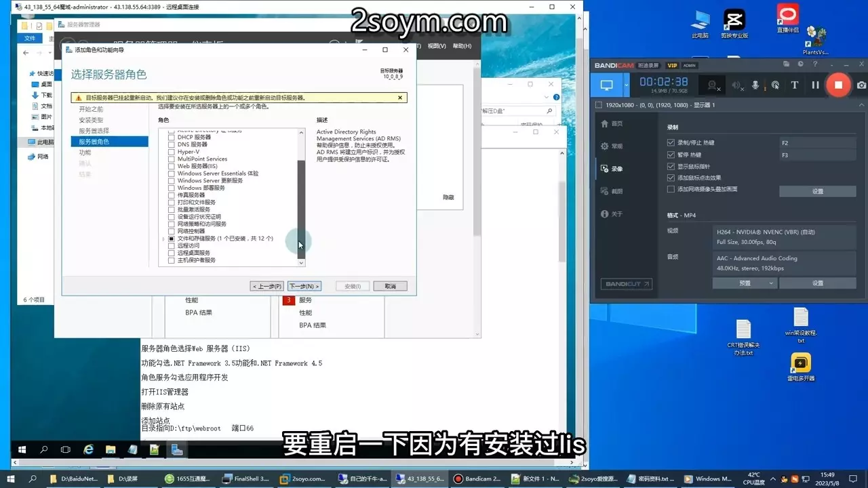The height and width of the screenshot is (488, 868).
Task: Open Bandicam webcam overlay 设置 button
Action: (x=818, y=192)
